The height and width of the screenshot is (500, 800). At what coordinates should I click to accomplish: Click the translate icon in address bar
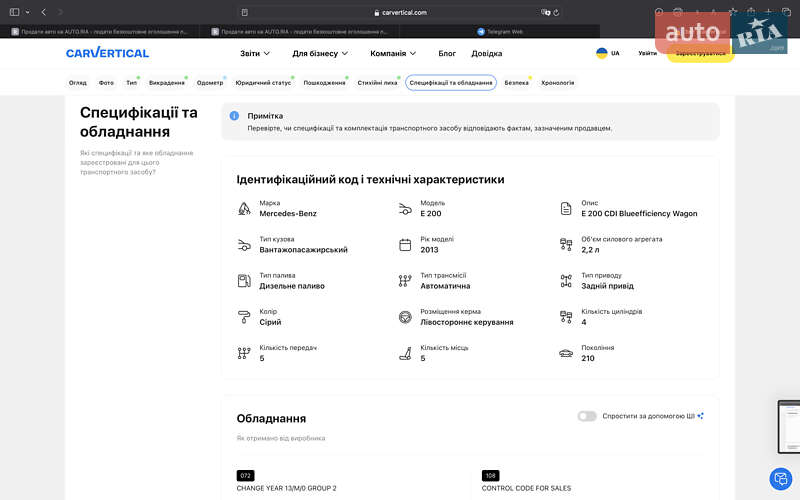coord(546,13)
